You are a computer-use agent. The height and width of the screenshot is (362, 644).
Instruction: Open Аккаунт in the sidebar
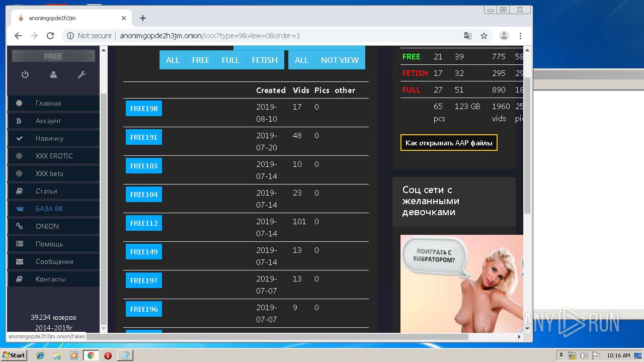53,121
